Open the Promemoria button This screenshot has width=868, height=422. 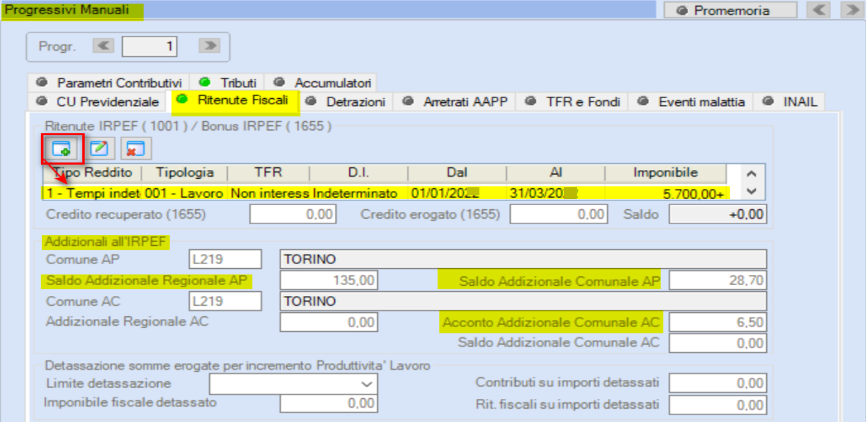point(730,10)
